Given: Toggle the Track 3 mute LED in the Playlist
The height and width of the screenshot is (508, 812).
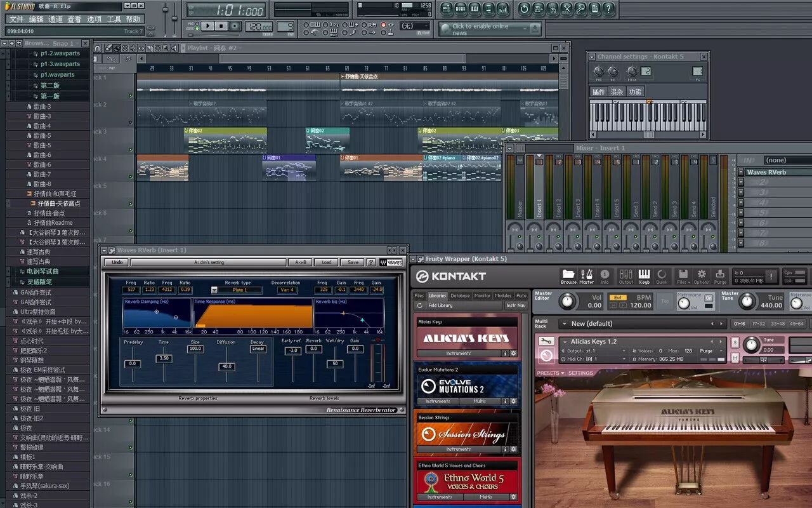Looking at the screenshot, I should click(131, 150).
